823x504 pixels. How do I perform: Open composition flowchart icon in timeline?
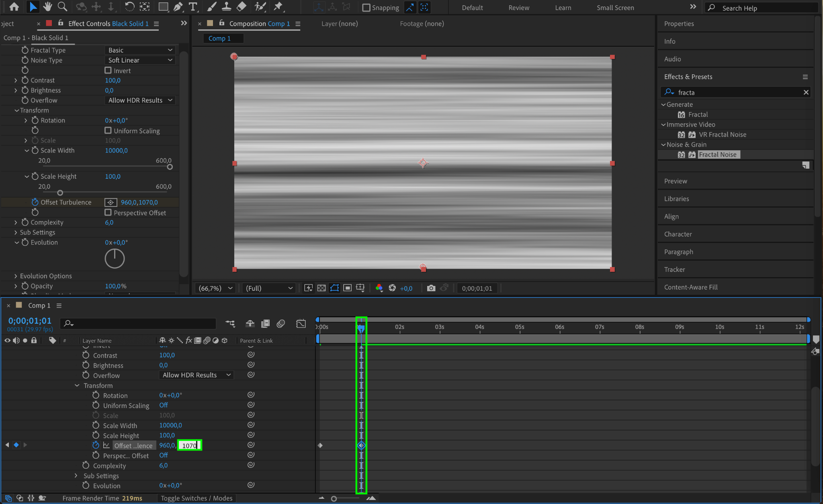tap(230, 324)
